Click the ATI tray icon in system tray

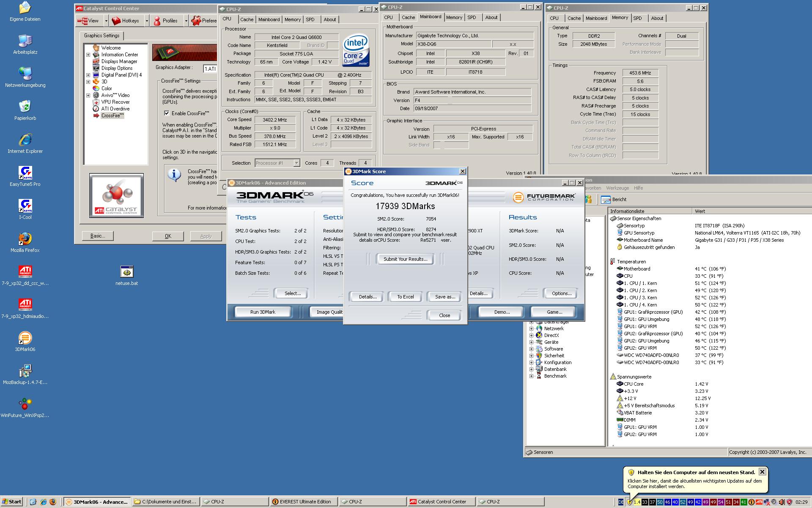759,502
